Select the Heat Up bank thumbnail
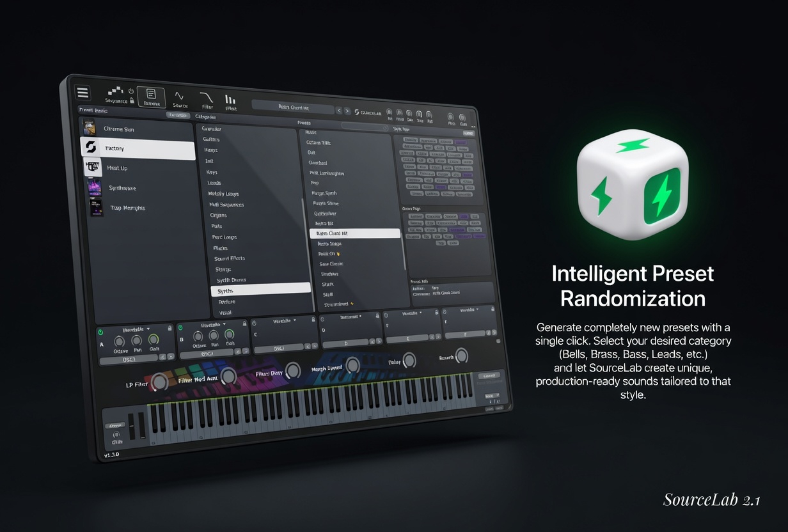Viewport: 788px width, 532px height. click(93, 167)
